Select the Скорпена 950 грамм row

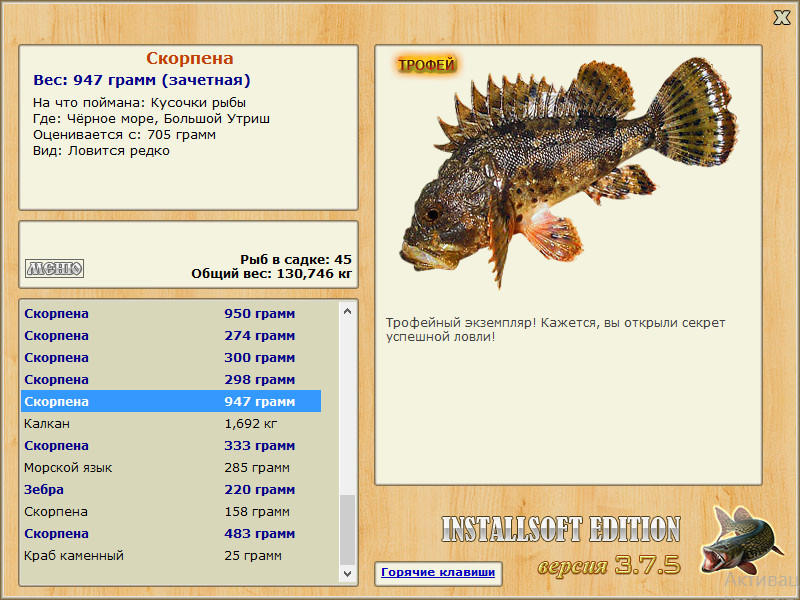(171, 313)
